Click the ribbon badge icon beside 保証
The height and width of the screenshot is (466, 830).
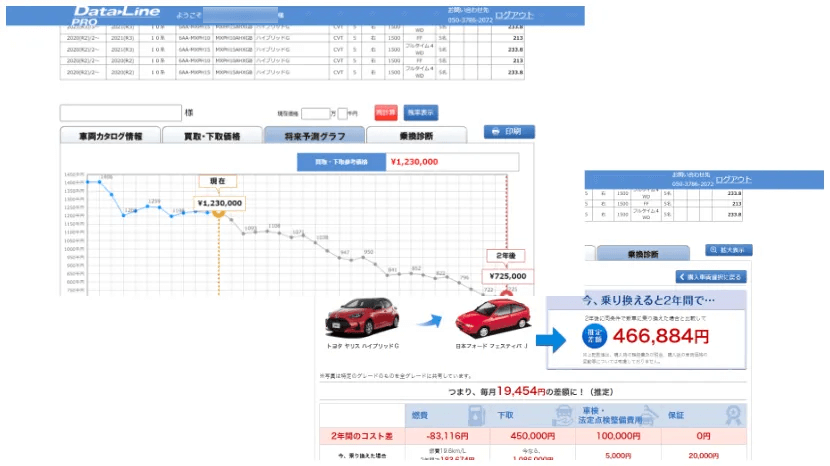(x=734, y=415)
